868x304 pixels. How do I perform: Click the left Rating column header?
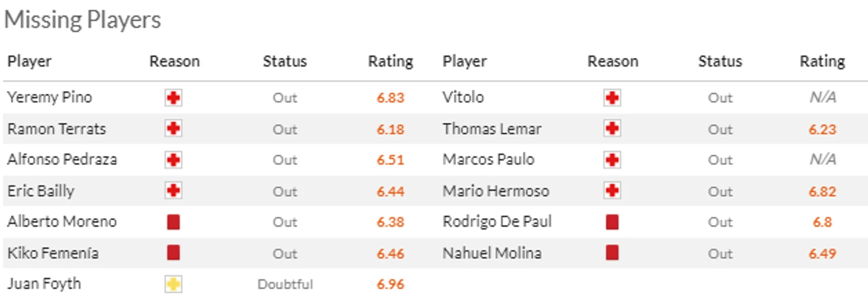tap(391, 61)
